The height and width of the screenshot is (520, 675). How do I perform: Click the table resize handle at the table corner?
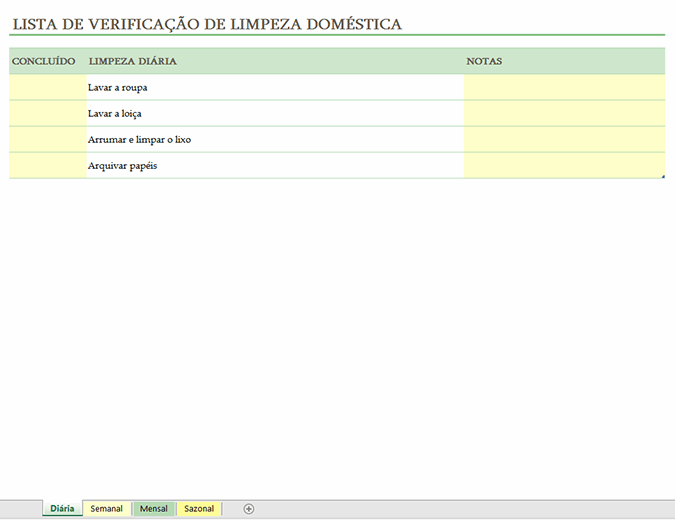663,177
